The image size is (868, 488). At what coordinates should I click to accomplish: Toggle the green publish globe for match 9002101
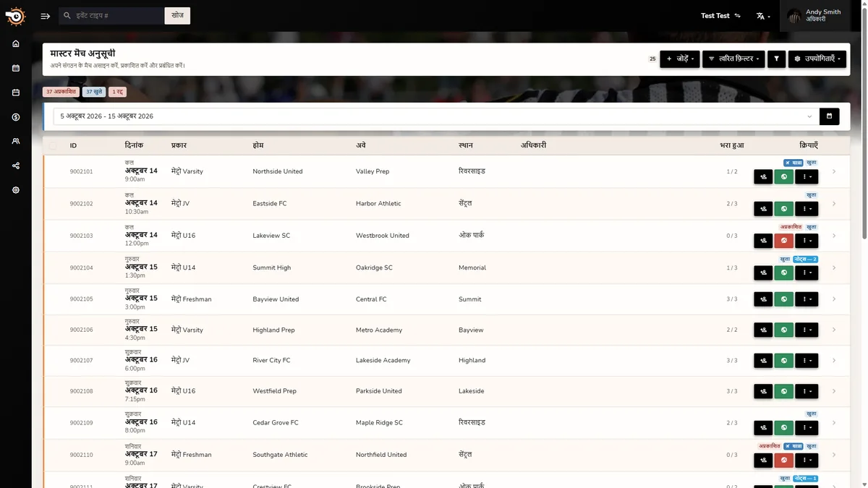coord(784,177)
